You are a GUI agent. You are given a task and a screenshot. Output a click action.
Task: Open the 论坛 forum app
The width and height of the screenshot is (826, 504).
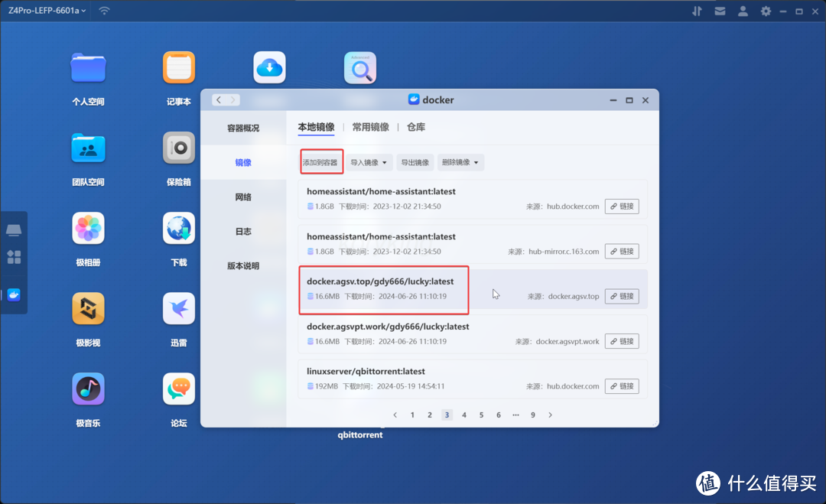tap(178, 389)
